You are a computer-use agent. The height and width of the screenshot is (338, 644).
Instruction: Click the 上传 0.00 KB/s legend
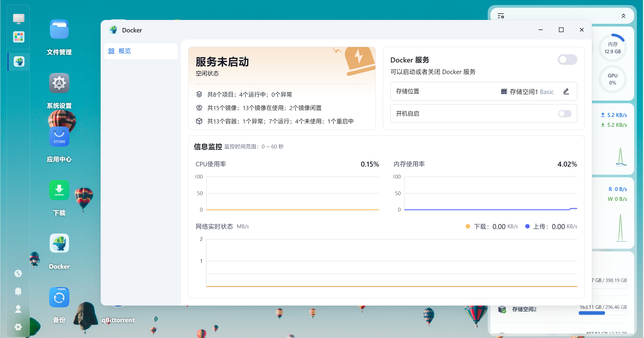pyautogui.click(x=551, y=227)
